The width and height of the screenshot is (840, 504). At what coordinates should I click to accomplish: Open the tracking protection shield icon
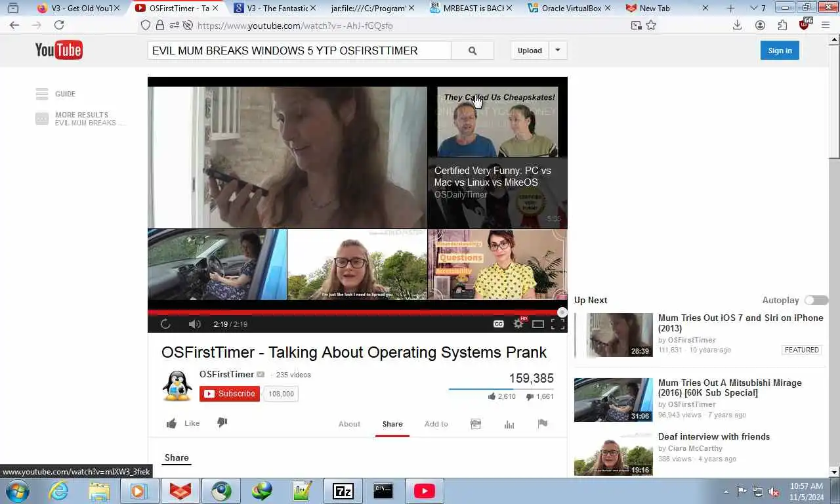pyautogui.click(x=146, y=25)
